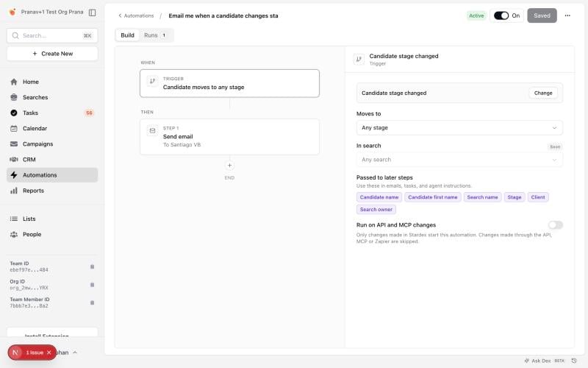
Task: Open Searches in the sidebar
Action: coord(52,97)
